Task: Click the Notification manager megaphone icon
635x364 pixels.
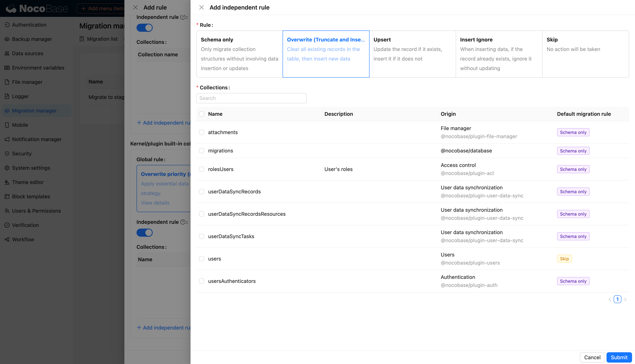Action: pos(7,139)
